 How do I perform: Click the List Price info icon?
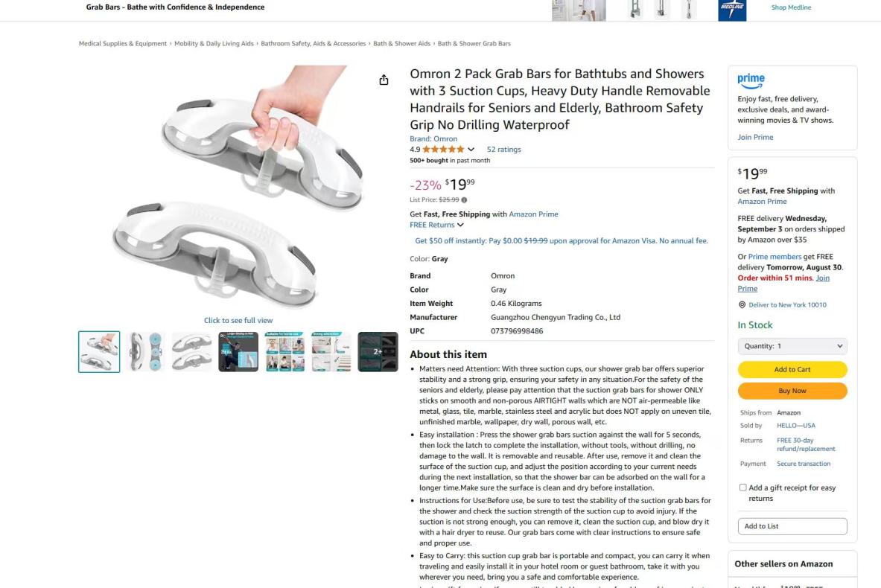click(x=464, y=200)
